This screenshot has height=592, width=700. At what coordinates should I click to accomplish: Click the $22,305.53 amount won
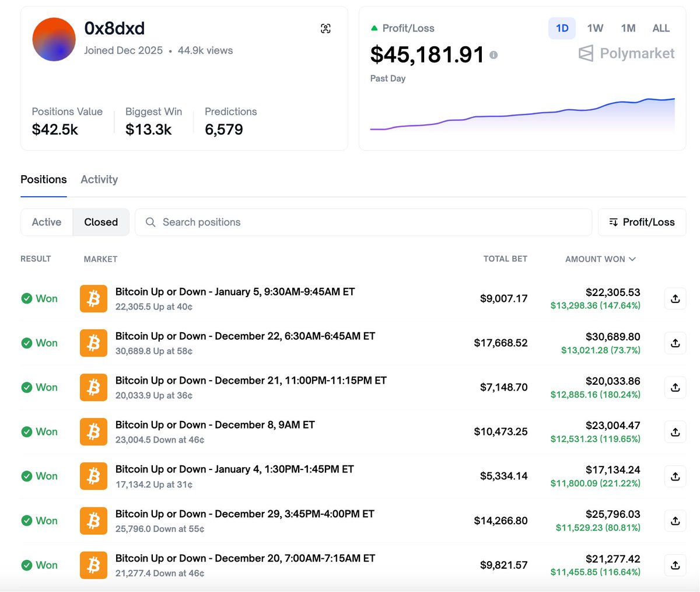(x=612, y=292)
